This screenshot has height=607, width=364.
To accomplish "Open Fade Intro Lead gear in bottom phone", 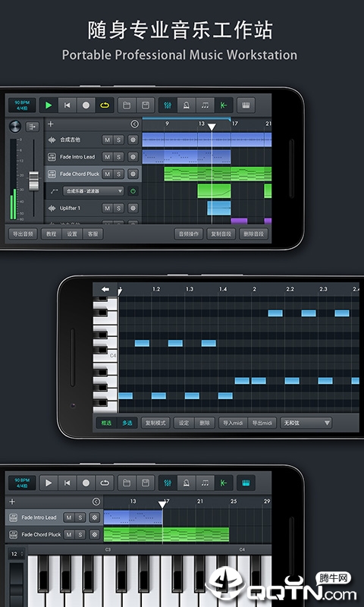I will coord(95,517).
